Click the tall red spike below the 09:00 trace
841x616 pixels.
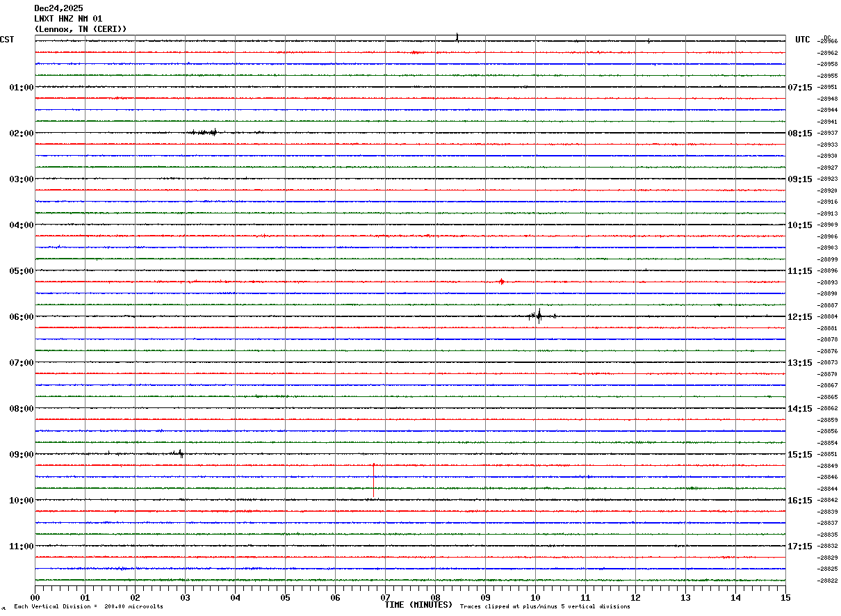[373, 478]
